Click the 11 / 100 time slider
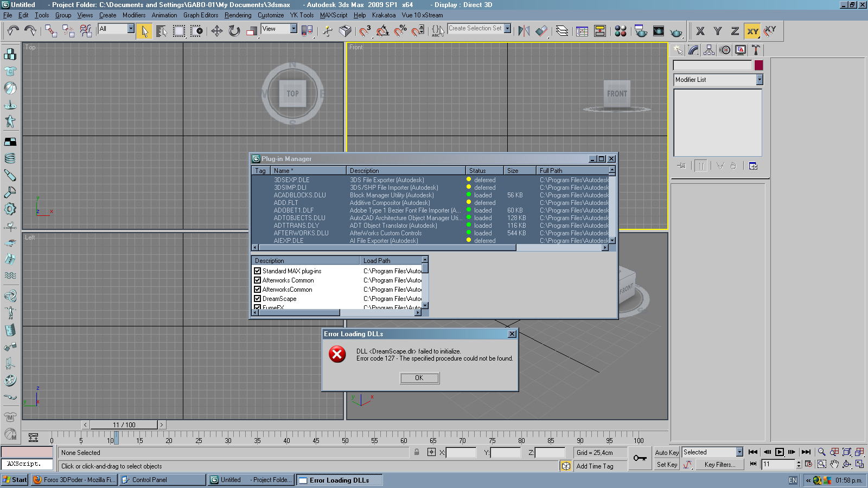This screenshot has width=868, height=488. click(x=124, y=425)
